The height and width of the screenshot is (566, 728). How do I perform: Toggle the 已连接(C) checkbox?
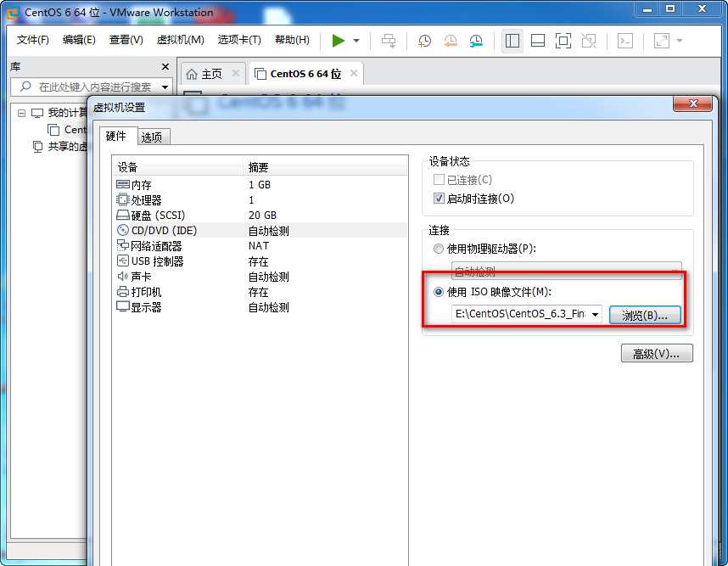(439, 180)
